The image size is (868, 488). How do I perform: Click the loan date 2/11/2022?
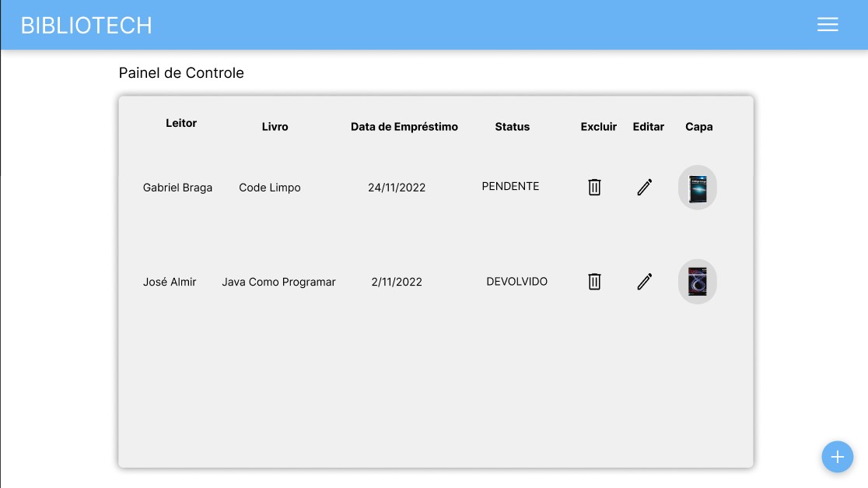click(397, 282)
